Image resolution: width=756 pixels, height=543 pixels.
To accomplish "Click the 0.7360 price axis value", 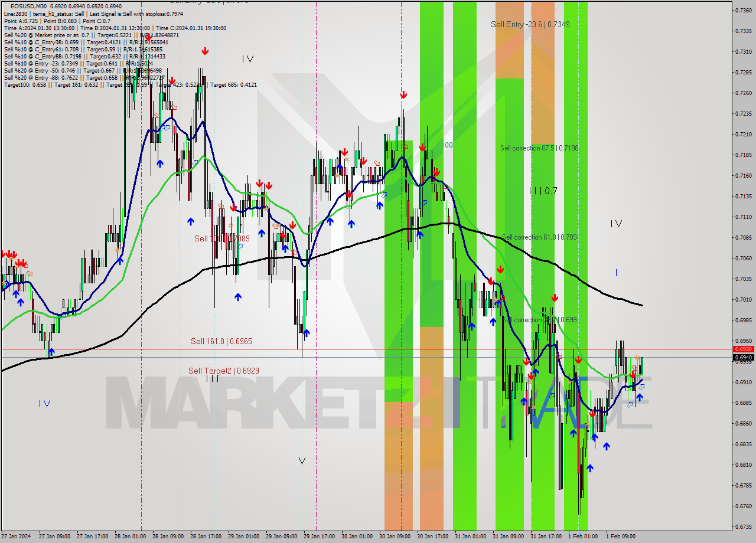I will click(743, 10).
